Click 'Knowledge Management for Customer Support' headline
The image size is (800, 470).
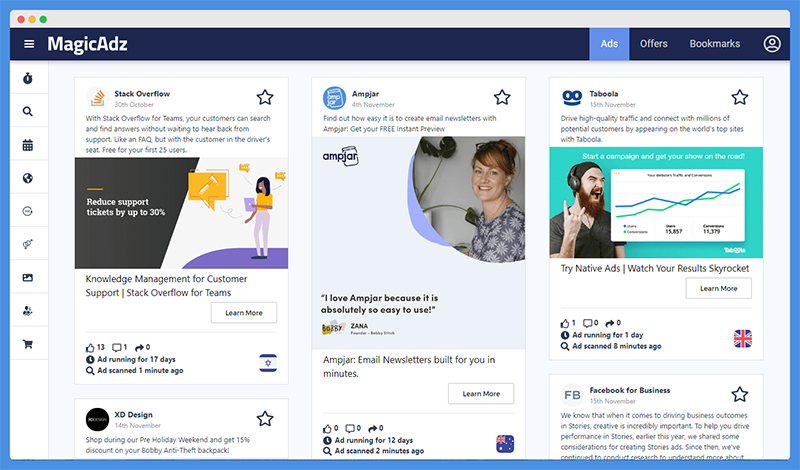coord(166,286)
